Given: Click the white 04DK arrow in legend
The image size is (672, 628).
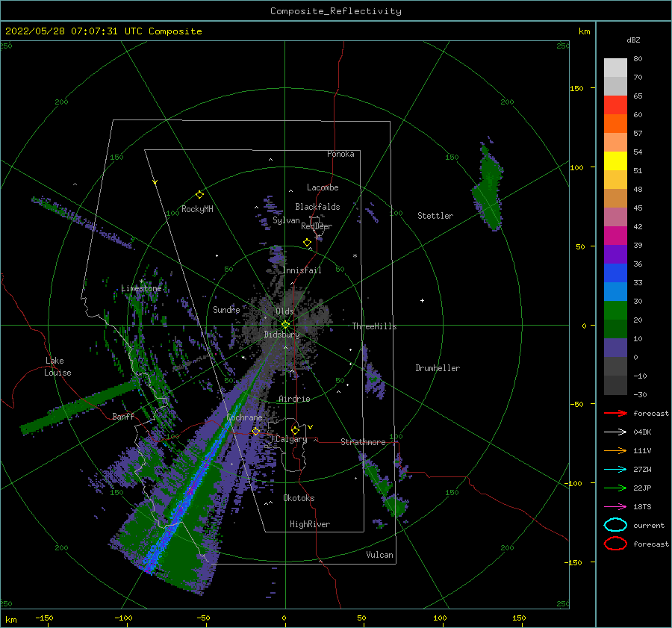Looking at the screenshot, I should pos(615,432).
